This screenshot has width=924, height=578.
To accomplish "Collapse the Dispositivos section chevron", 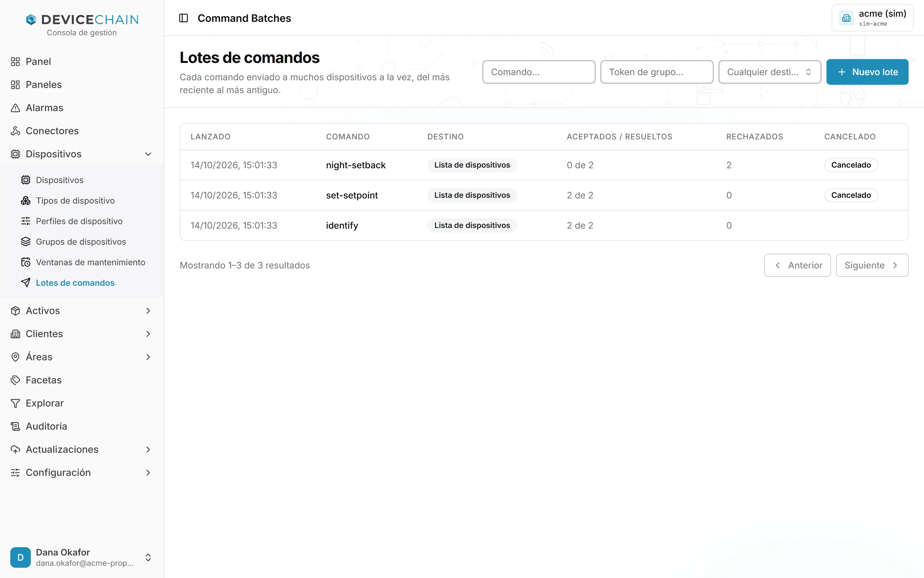I will (148, 154).
